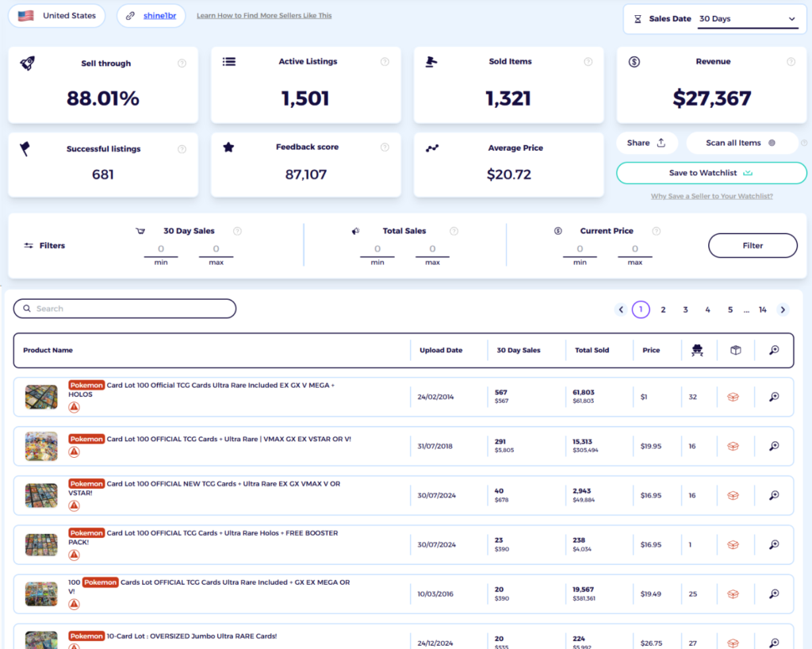The height and width of the screenshot is (649, 812).
Task: Set Total Sales min field
Action: (377, 249)
